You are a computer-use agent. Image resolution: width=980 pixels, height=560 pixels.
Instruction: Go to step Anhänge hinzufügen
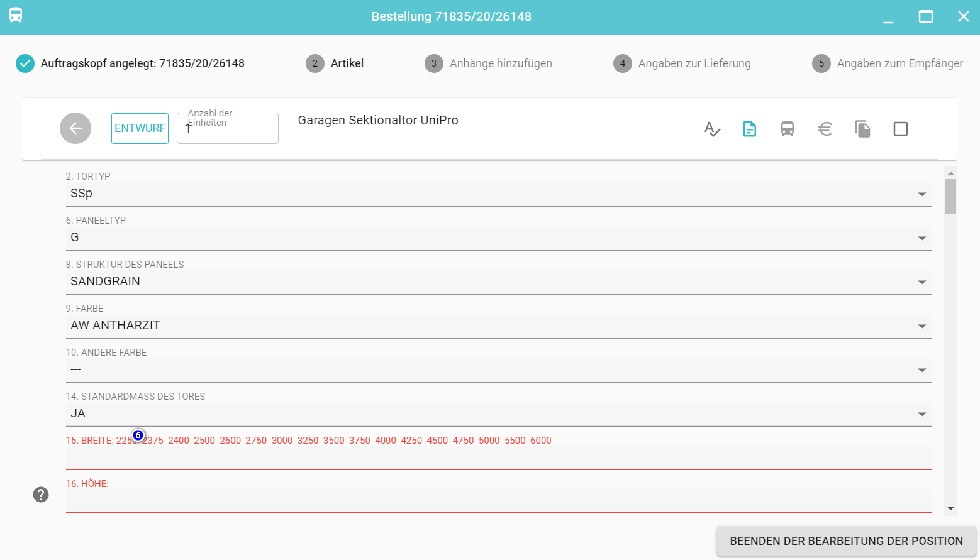500,63
